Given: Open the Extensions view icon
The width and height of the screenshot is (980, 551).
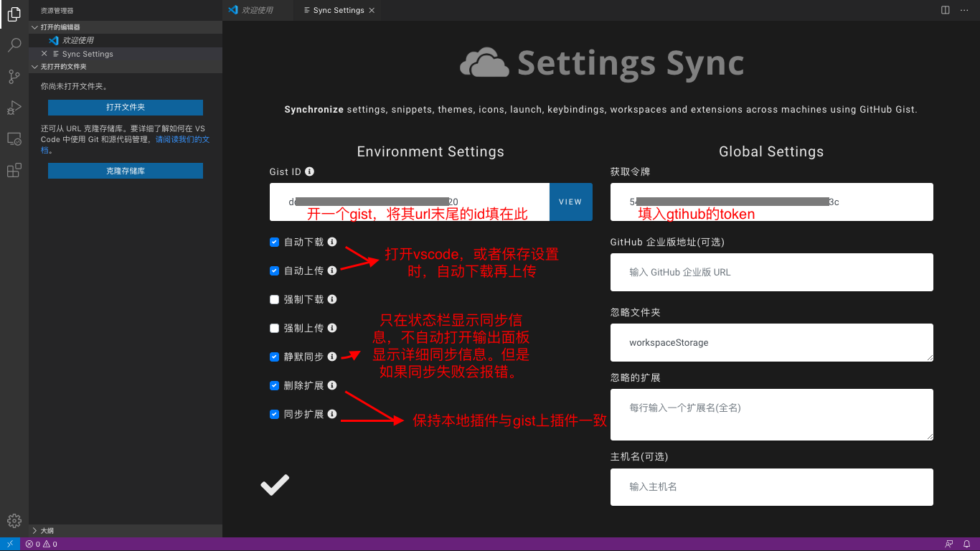Looking at the screenshot, I should [x=14, y=170].
